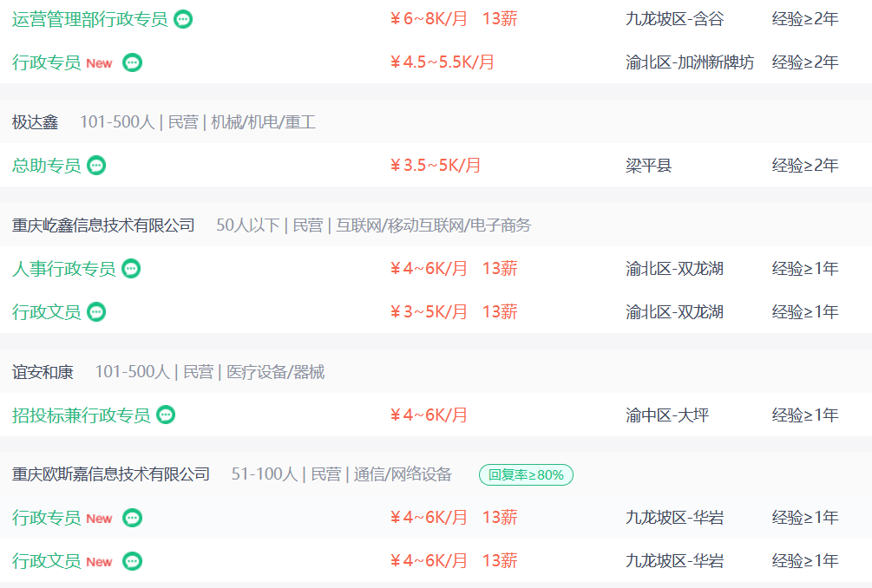Open 招投标兼行政专员 job listing
The image size is (872, 588).
coord(82,415)
